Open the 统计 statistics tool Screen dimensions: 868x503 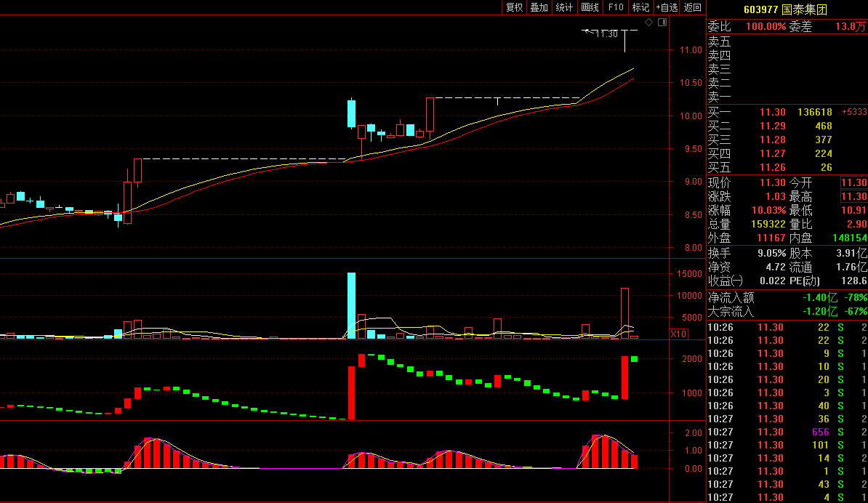tap(564, 7)
